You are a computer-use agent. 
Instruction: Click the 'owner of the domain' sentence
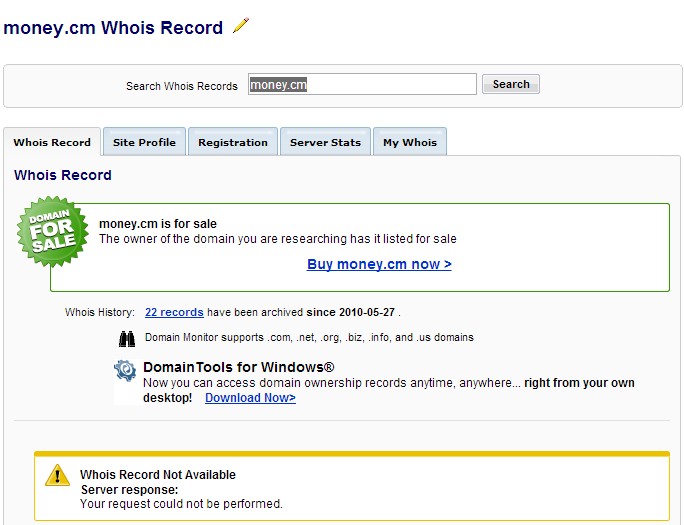tap(278, 239)
